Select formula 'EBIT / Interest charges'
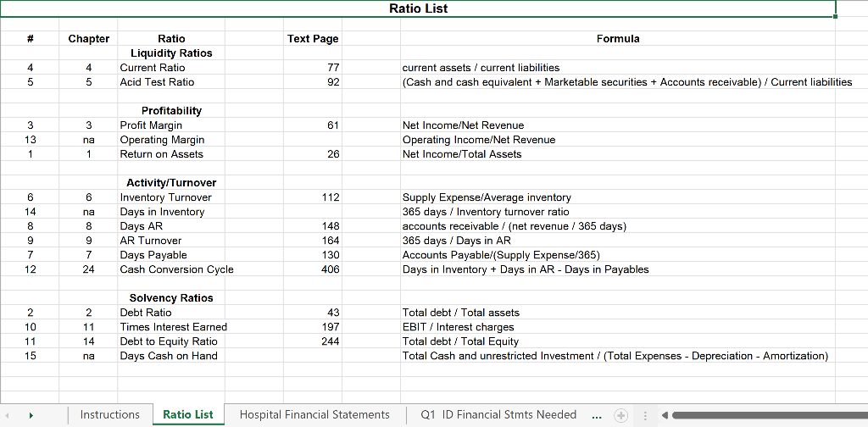This screenshot has width=868, height=427. tap(618, 327)
